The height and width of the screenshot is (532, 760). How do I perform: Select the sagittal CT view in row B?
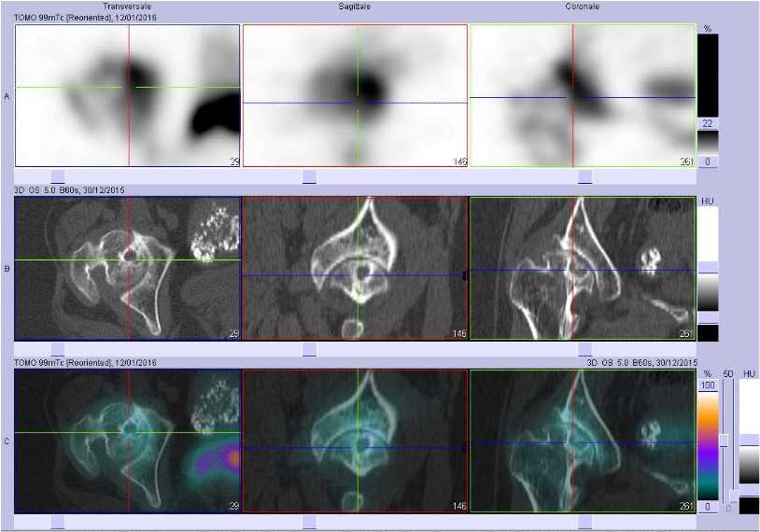[x=355, y=268]
